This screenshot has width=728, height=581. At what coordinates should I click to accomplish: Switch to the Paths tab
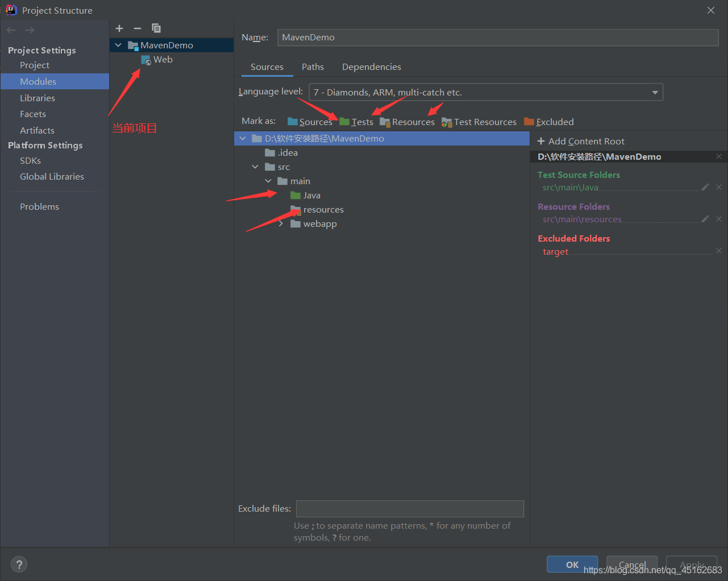pyautogui.click(x=313, y=67)
